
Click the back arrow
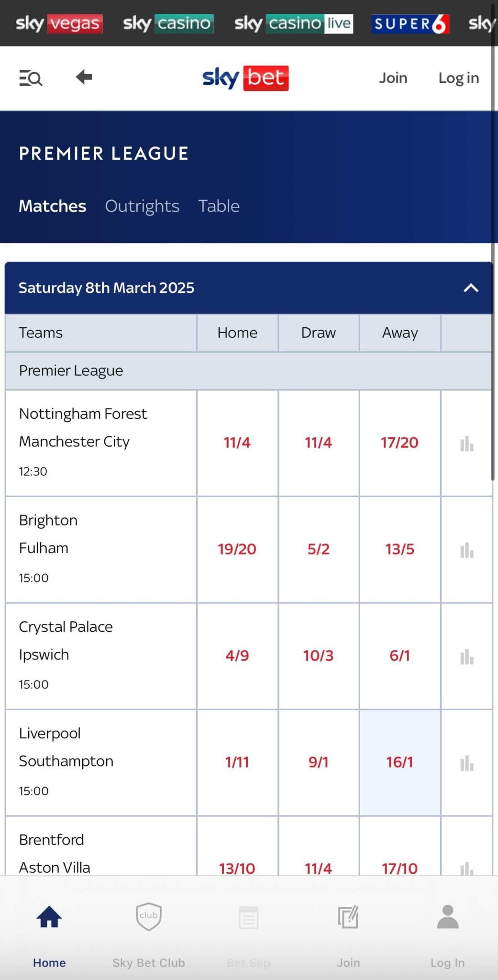pyautogui.click(x=83, y=78)
